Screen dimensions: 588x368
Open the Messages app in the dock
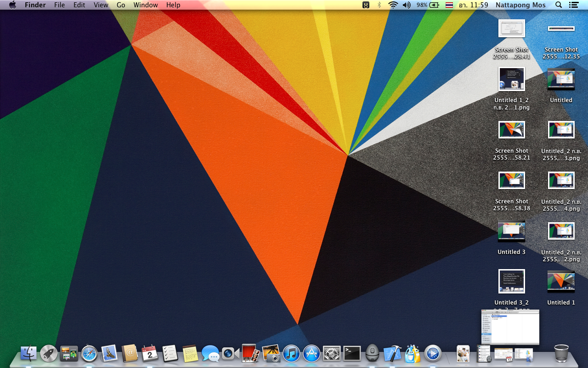210,353
